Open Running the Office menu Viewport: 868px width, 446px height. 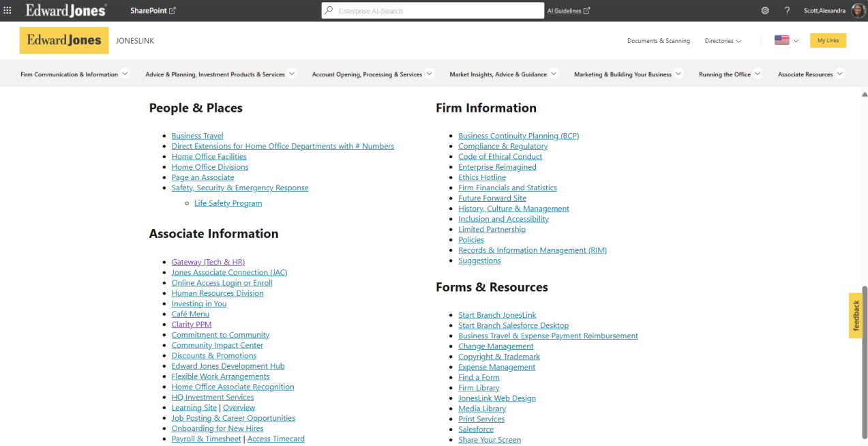point(724,74)
